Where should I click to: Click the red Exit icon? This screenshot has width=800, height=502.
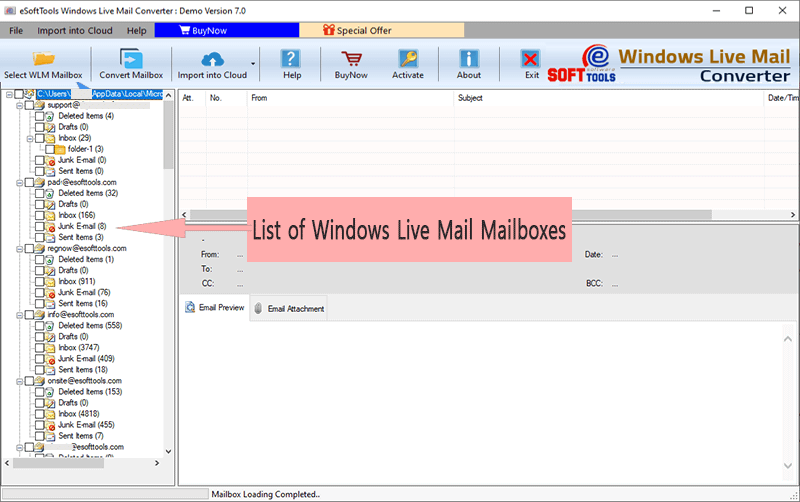pyautogui.click(x=531, y=59)
